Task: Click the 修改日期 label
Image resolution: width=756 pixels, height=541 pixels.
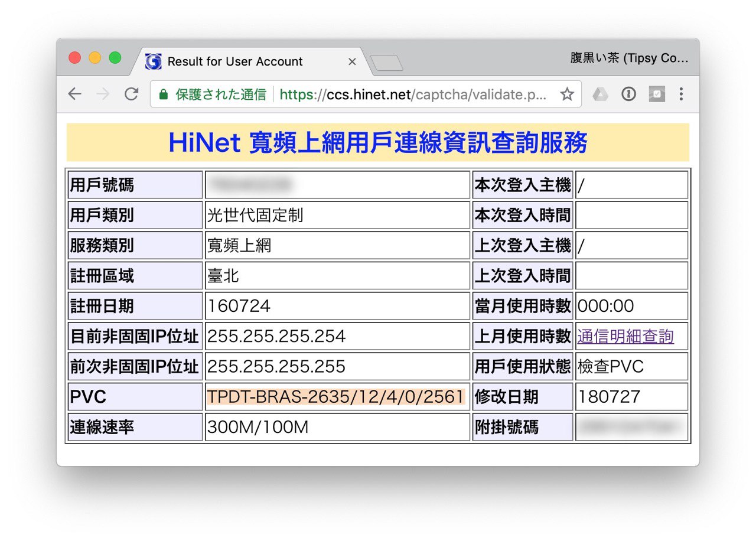Action: (x=507, y=397)
